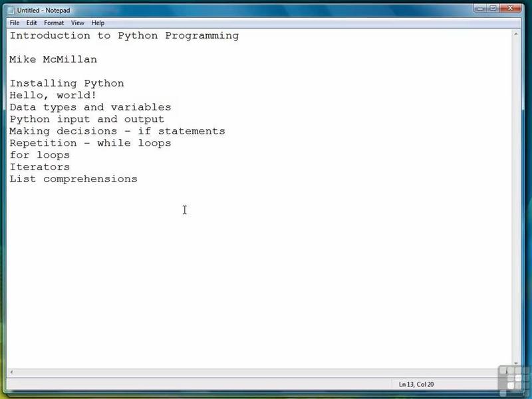Minimize the Notepad window
The image size is (532, 399).
point(479,8)
